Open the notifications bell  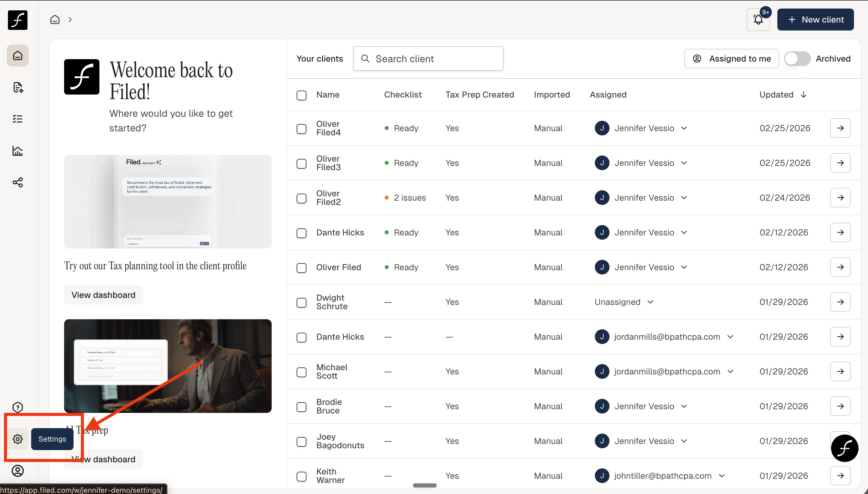[x=758, y=20]
